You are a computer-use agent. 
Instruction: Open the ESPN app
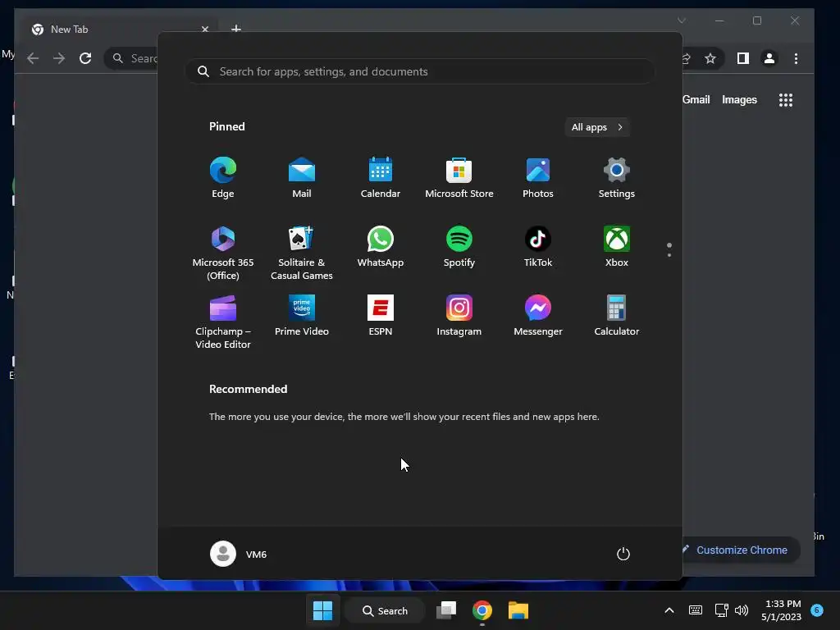(x=381, y=316)
